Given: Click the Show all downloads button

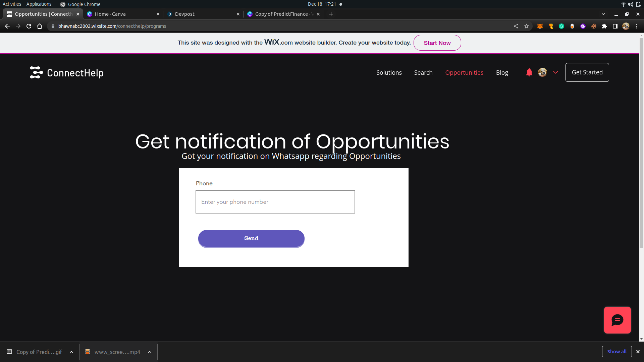Looking at the screenshot, I should 616,352.
